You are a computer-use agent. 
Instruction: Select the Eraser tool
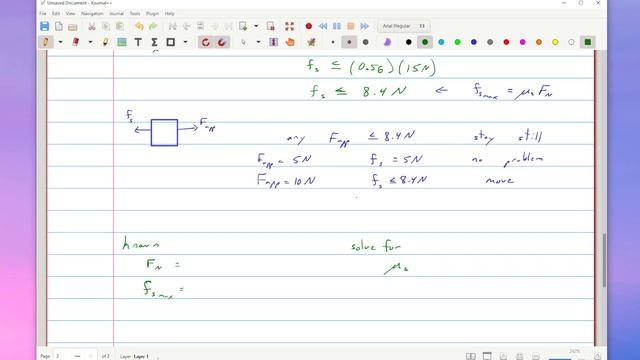point(76,42)
